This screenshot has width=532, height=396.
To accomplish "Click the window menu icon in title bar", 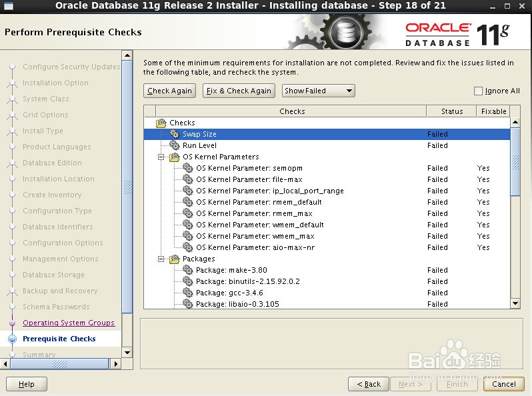I will pos(9,6).
